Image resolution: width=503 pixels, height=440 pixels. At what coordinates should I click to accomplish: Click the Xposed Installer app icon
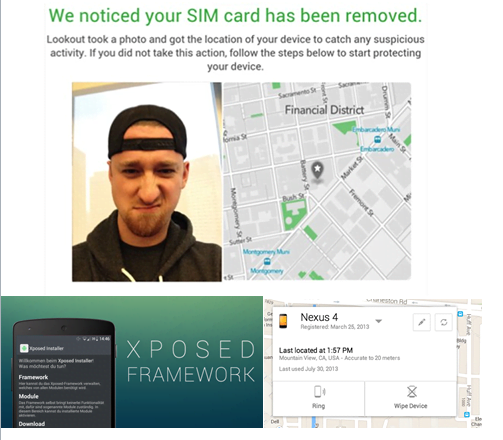[24, 348]
